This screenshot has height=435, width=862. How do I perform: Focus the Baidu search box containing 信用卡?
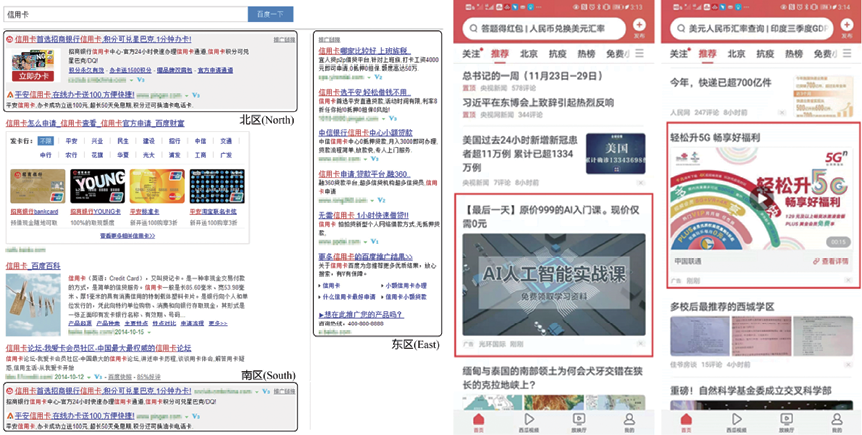coord(126,14)
